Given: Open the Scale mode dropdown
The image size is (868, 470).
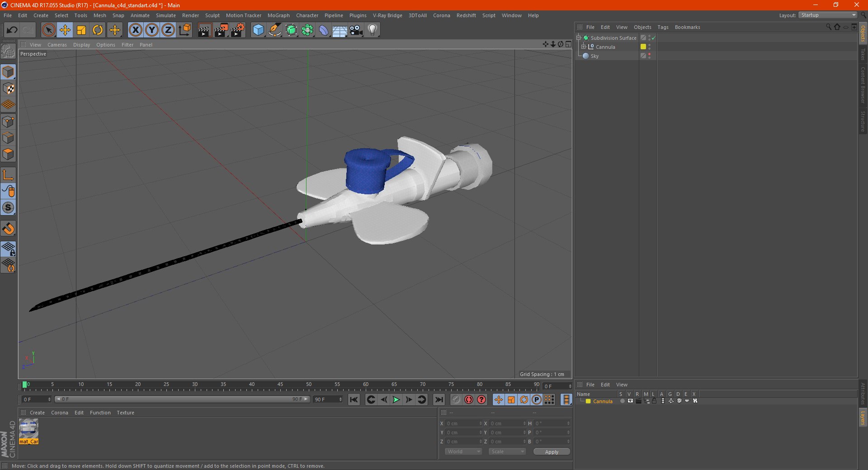Looking at the screenshot, I should tap(507, 451).
